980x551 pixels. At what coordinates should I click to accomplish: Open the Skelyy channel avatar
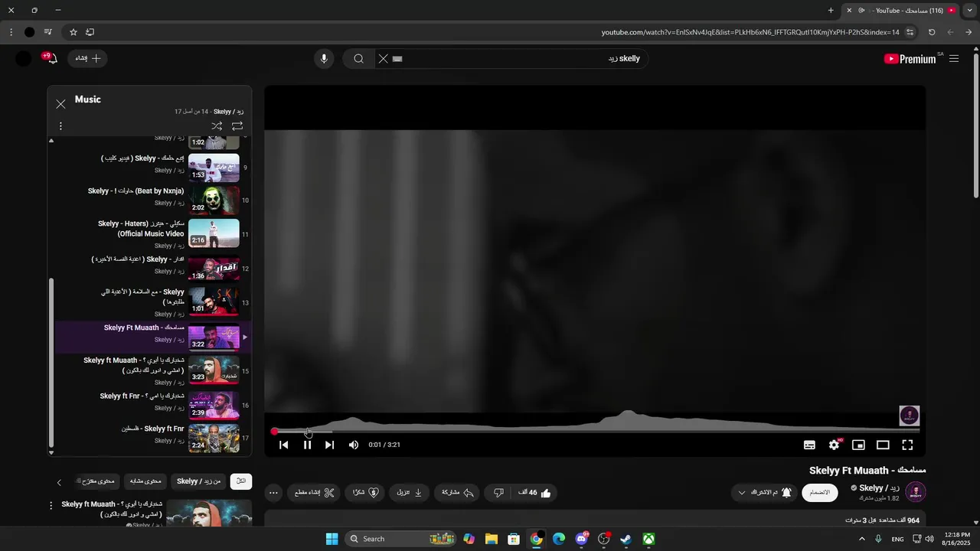[916, 492]
